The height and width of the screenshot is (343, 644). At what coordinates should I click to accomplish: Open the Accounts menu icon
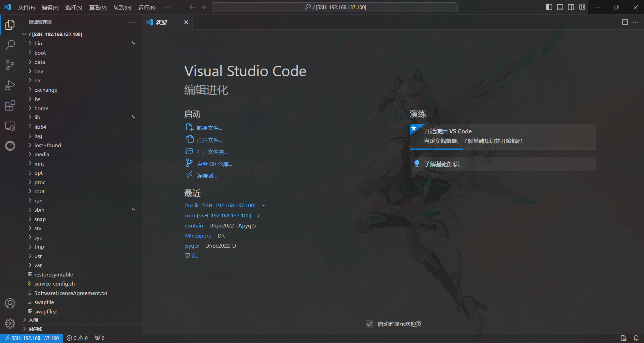10,303
